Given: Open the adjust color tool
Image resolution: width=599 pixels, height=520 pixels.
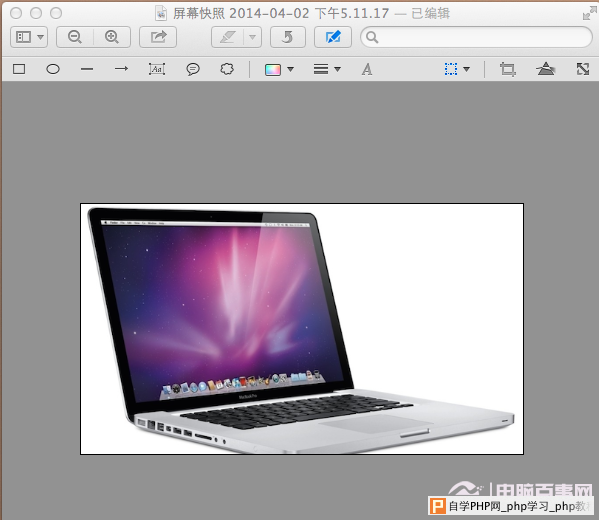Looking at the screenshot, I should point(546,69).
